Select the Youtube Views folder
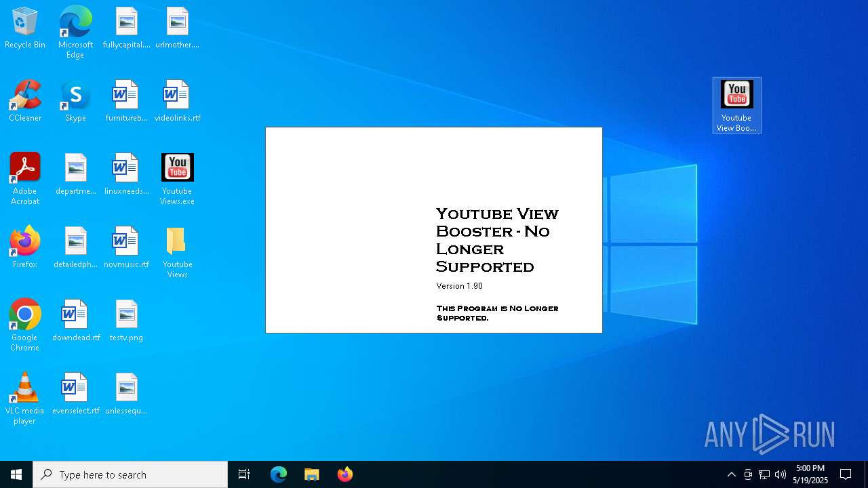Viewport: 868px width, 488px height. (x=177, y=252)
